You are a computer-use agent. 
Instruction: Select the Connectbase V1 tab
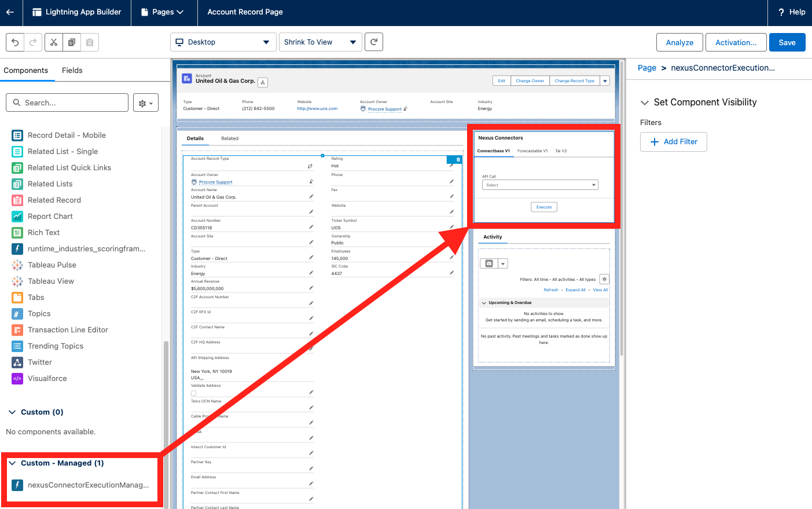pos(494,151)
